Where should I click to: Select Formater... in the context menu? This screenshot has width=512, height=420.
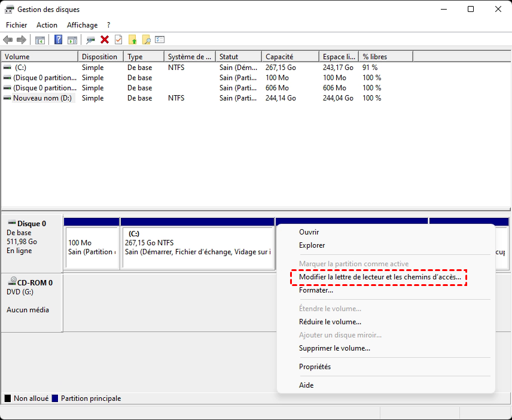316,290
